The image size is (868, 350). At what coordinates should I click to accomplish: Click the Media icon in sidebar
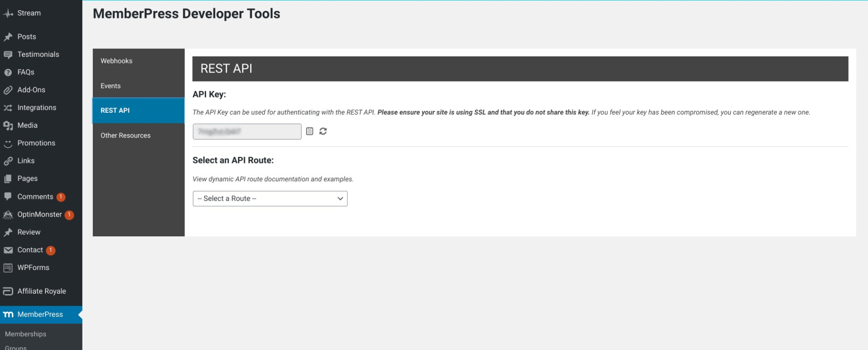point(8,126)
